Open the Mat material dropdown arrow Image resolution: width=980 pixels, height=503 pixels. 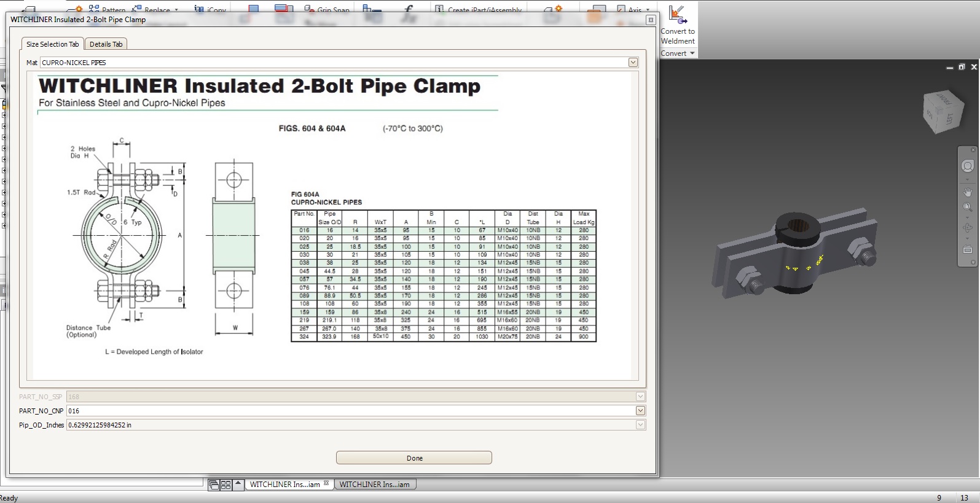click(633, 63)
